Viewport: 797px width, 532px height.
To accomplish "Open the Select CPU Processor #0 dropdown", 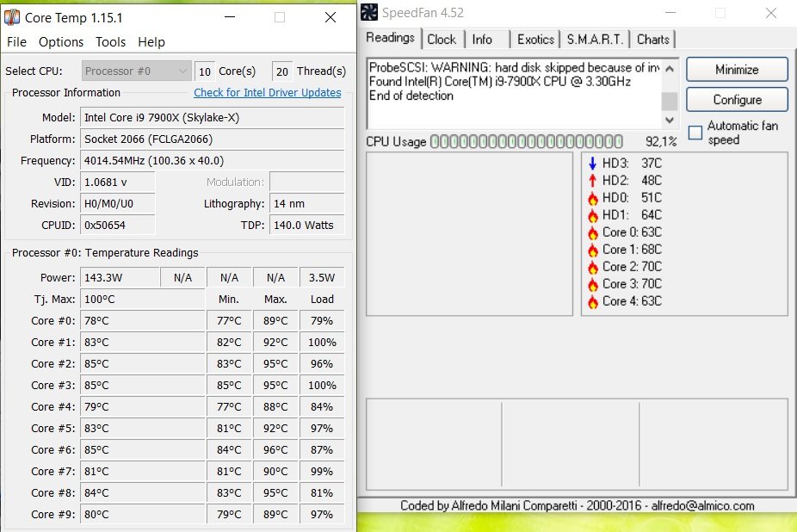I will 136,71.
